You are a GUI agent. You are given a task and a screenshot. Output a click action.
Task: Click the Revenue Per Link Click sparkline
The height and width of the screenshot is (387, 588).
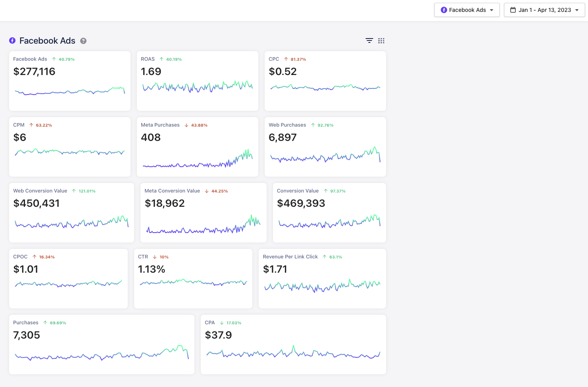[x=322, y=286]
